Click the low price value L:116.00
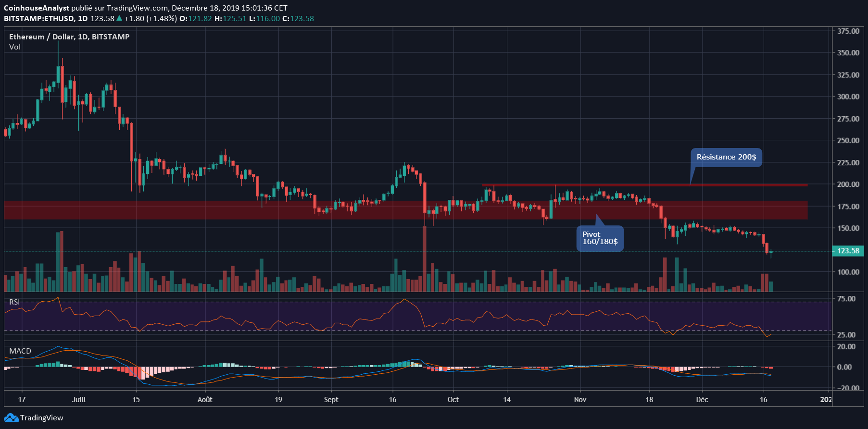868x429 pixels. pos(264,19)
